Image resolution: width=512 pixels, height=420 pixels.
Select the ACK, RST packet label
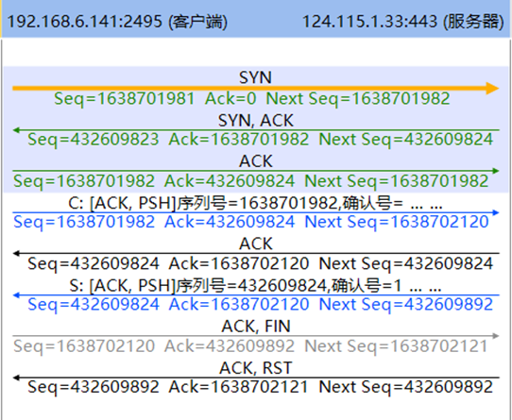click(x=256, y=368)
